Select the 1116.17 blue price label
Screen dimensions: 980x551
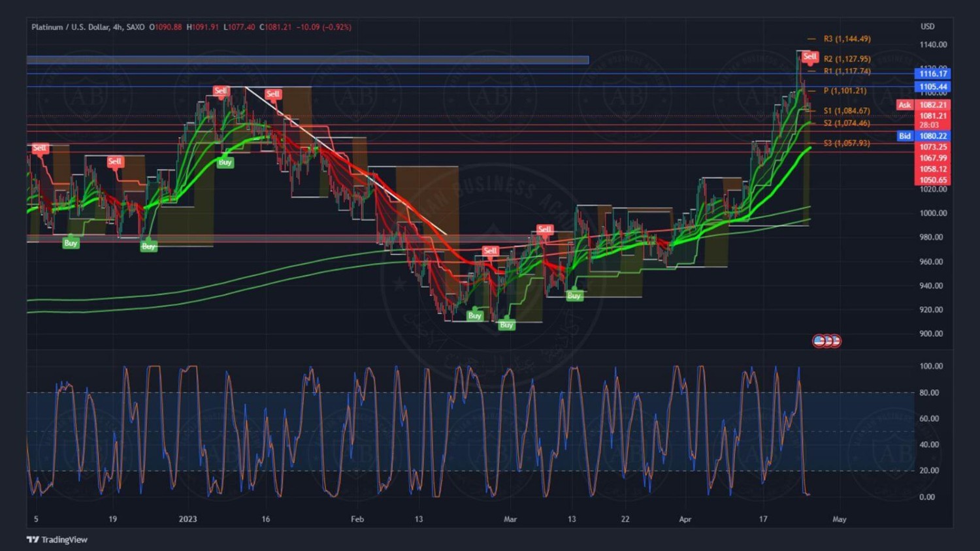click(932, 74)
